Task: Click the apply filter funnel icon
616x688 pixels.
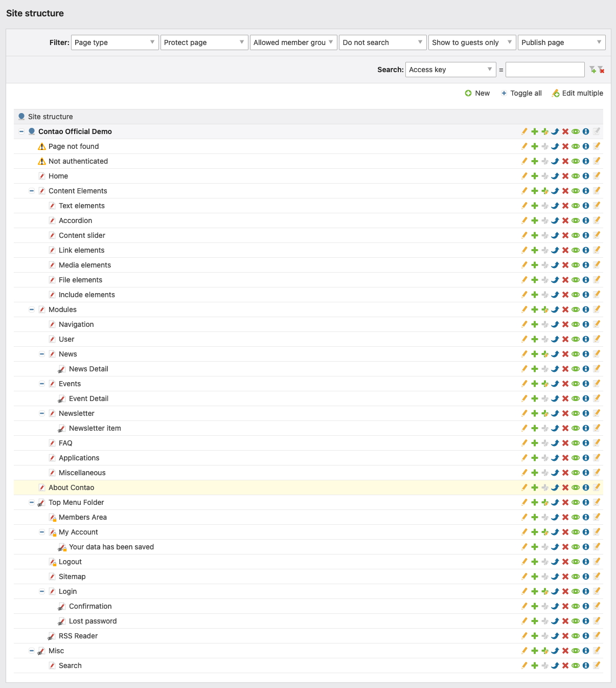Action: (x=592, y=70)
